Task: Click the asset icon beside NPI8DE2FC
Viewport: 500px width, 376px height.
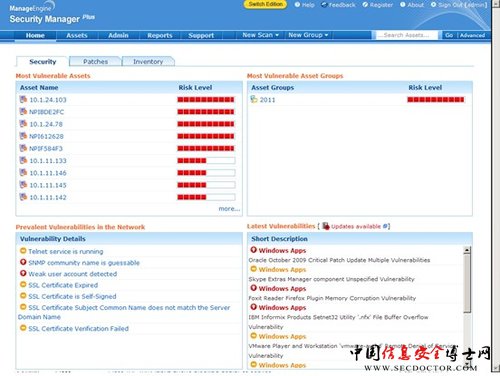Action: pyautogui.click(x=23, y=112)
